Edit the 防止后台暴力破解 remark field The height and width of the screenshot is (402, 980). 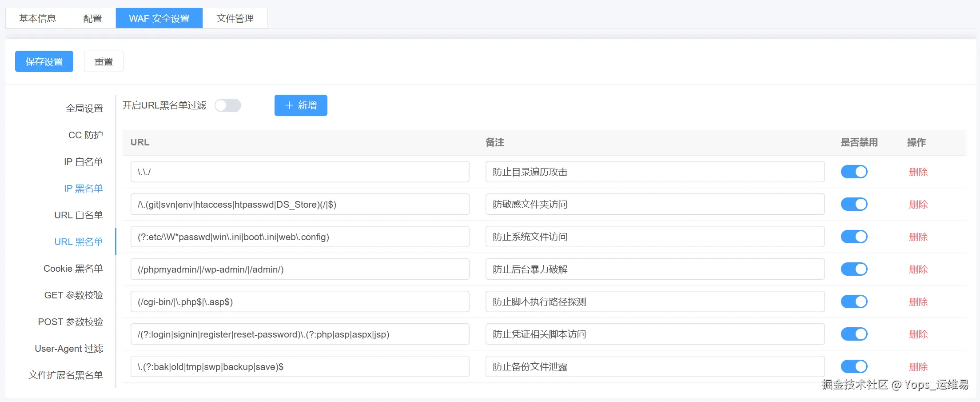tap(655, 269)
